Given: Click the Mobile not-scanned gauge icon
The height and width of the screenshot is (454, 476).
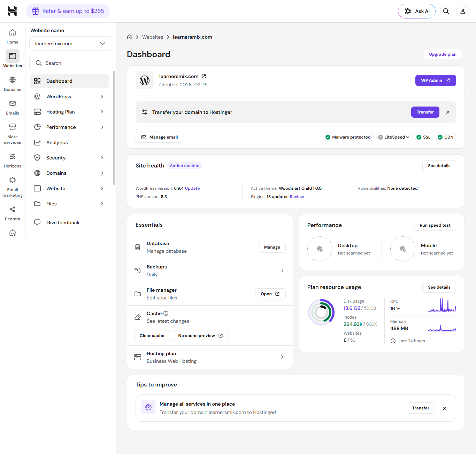Looking at the screenshot, I should point(403,249).
